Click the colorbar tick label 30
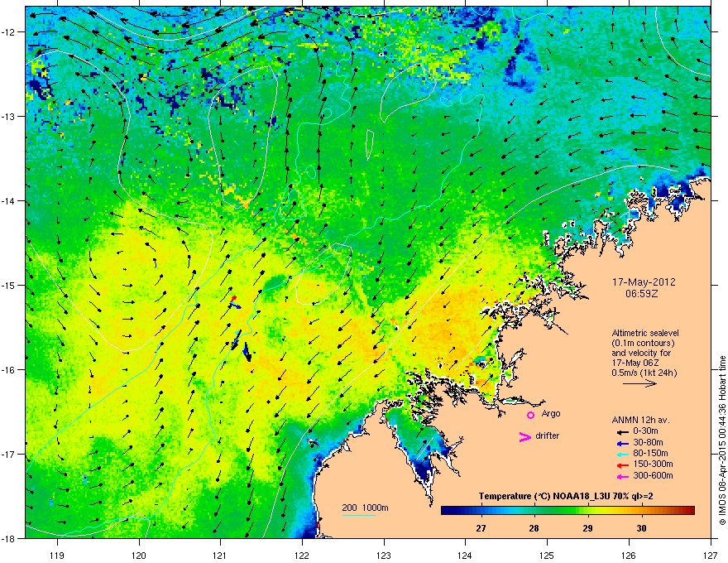728x563 pixels. click(641, 528)
